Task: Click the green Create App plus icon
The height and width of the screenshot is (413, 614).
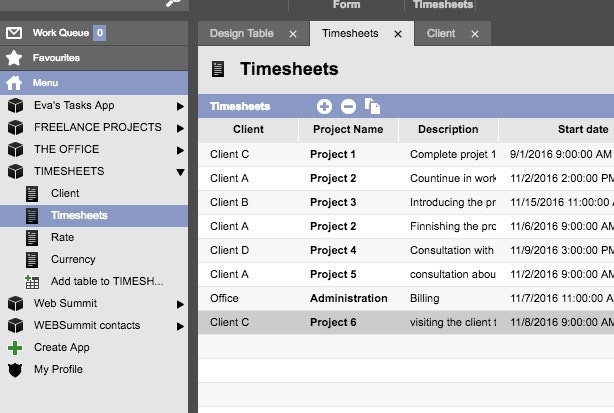Action: click(15, 348)
